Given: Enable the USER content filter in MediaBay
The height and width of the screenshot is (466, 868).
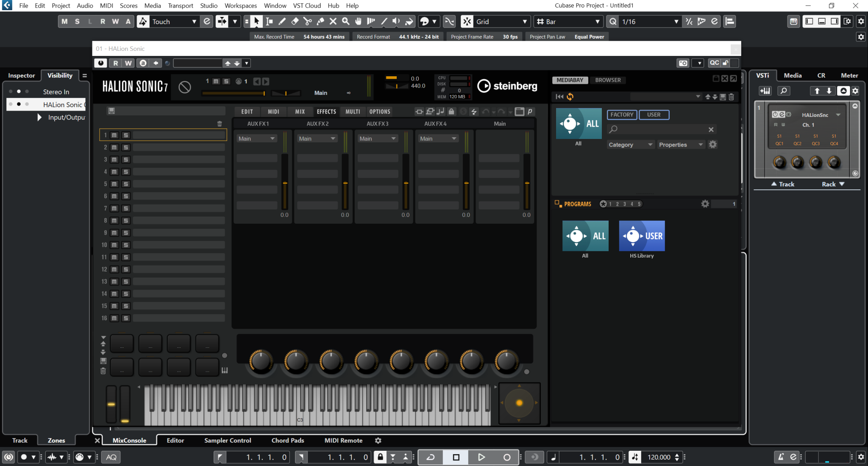Looking at the screenshot, I should click(x=654, y=114).
